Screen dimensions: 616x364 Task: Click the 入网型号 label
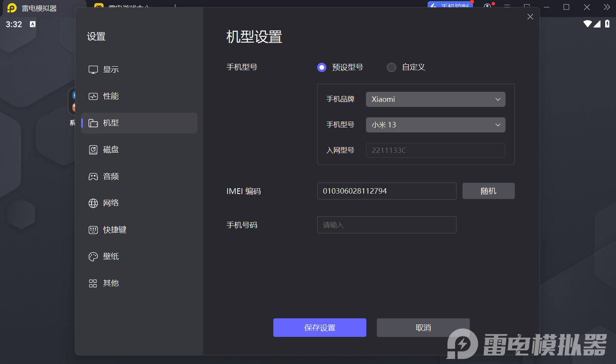[340, 150]
